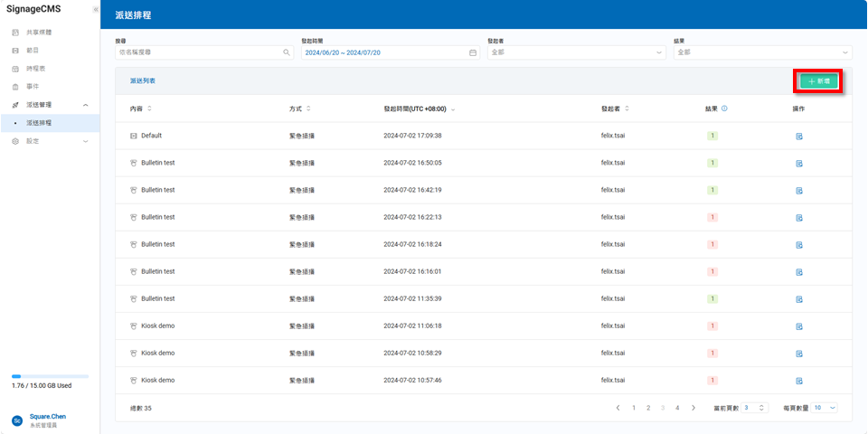Go to previous page using left arrow
This screenshot has width=868, height=434.
pyautogui.click(x=618, y=408)
